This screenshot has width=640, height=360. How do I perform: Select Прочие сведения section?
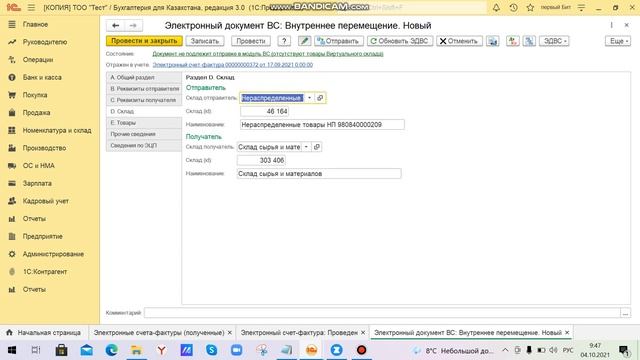point(144,134)
